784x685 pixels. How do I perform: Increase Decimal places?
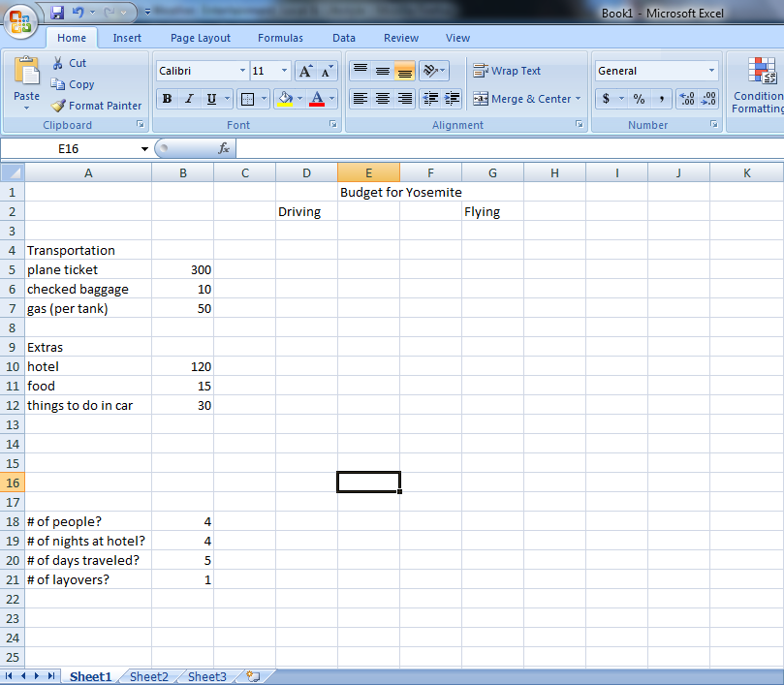pos(686,99)
